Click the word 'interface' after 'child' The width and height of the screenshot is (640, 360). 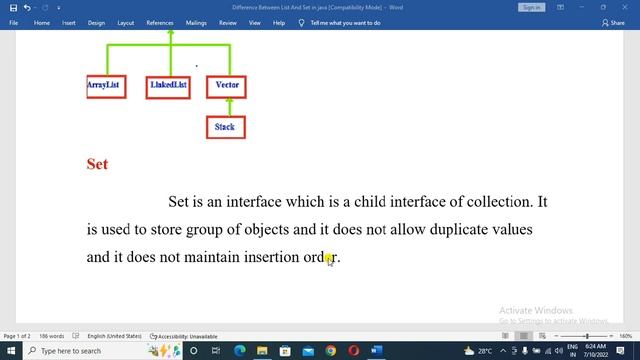click(x=418, y=202)
